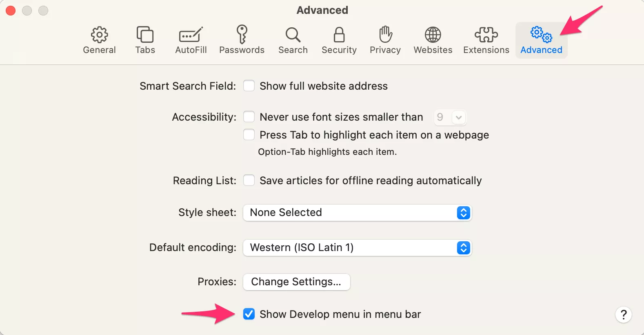Enable Press Tab to highlight each item
This screenshot has width=644, height=335.
pyautogui.click(x=249, y=135)
